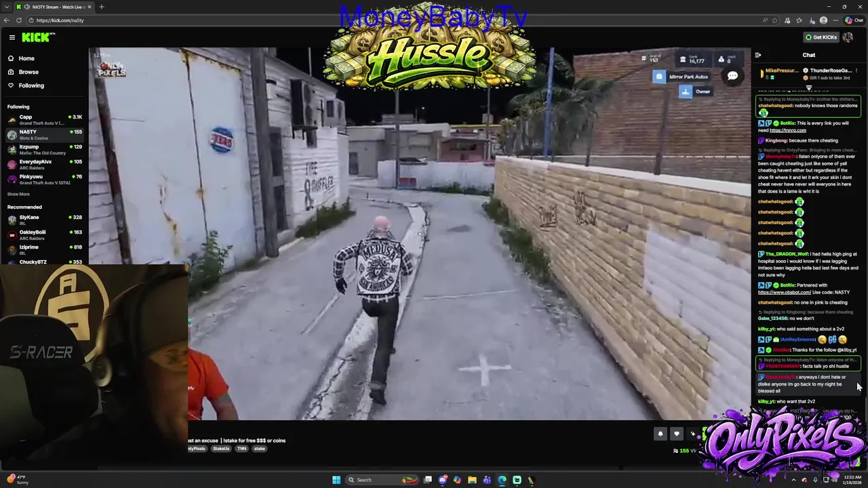The width and height of the screenshot is (868, 488).
Task: Open the Read aloud icon in address bar
Action: [766, 20]
